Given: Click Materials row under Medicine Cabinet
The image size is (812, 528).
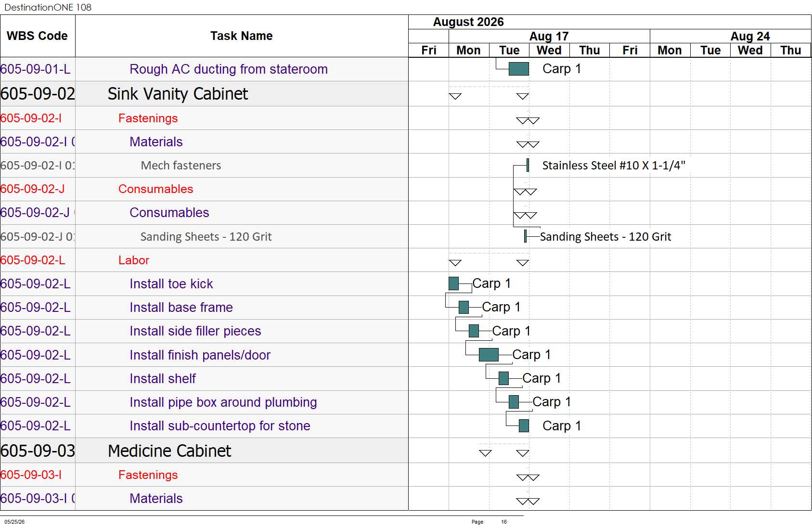Looking at the screenshot, I should [156, 499].
